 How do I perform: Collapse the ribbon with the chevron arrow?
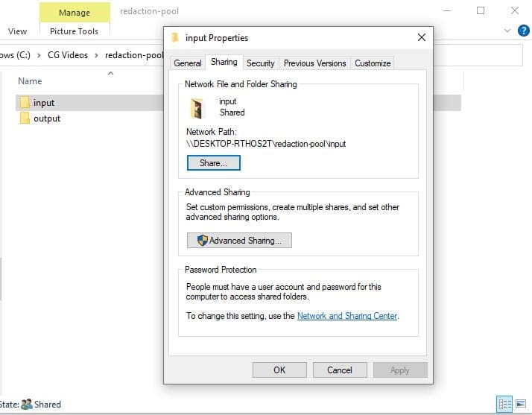[x=507, y=31]
